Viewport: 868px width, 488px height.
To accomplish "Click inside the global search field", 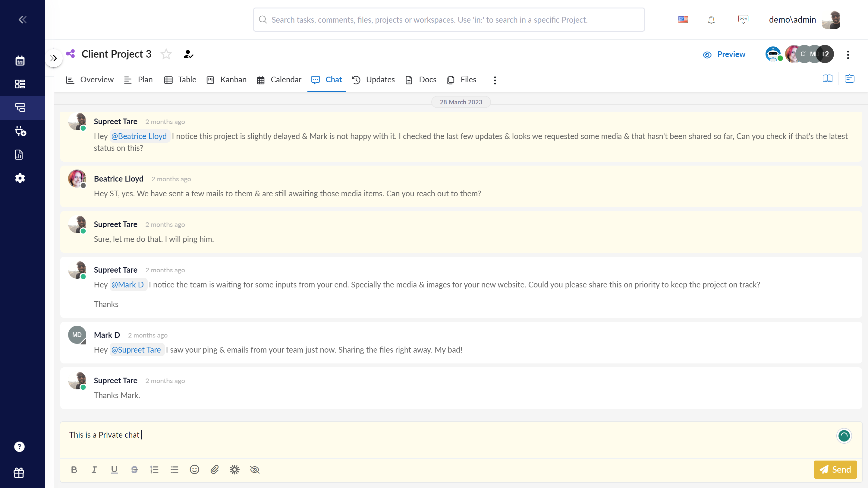I will tap(449, 19).
